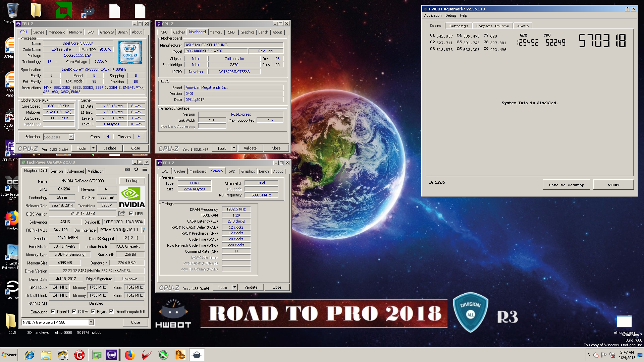Click the BIOS Version field 84.04.1F.00.F8
This screenshot has width=644, height=362.
point(83,214)
